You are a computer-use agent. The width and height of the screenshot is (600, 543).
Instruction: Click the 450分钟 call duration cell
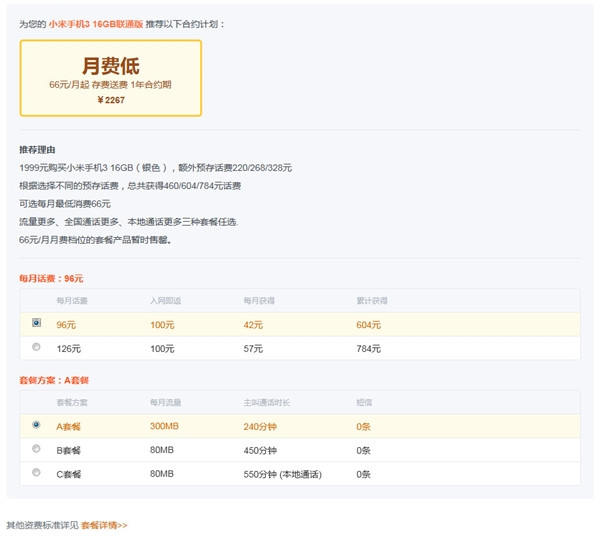click(260, 449)
